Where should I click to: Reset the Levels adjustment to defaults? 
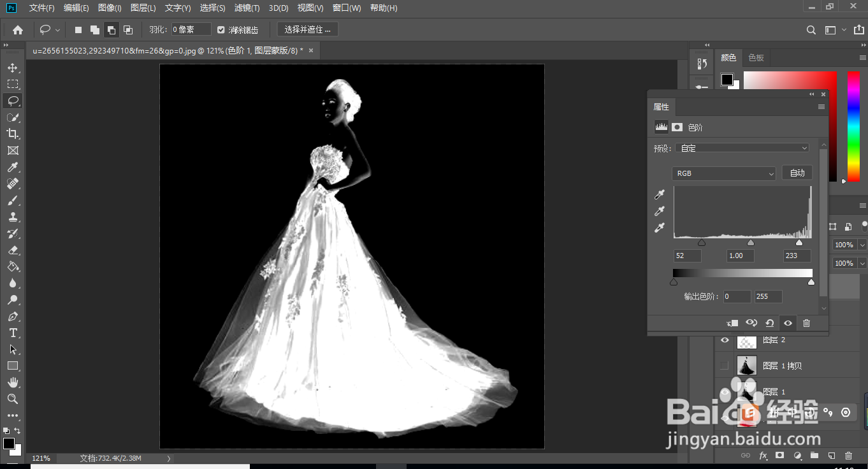click(x=769, y=323)
